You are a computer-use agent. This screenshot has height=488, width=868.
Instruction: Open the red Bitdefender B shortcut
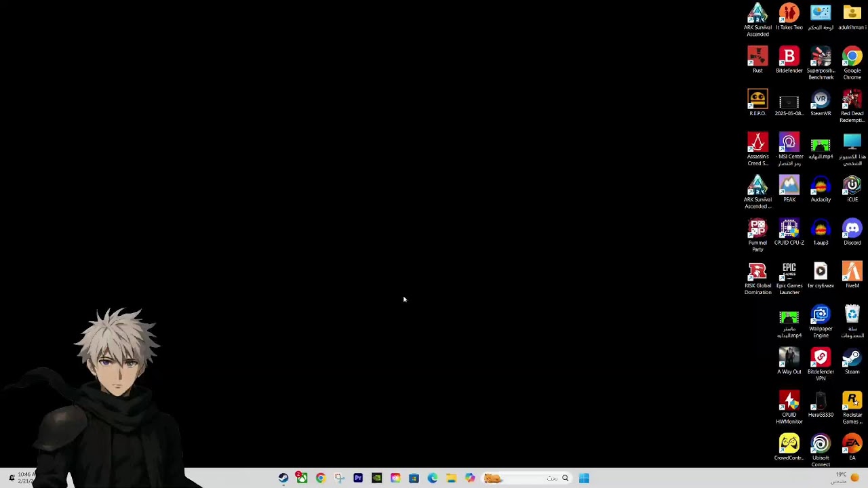789,60
